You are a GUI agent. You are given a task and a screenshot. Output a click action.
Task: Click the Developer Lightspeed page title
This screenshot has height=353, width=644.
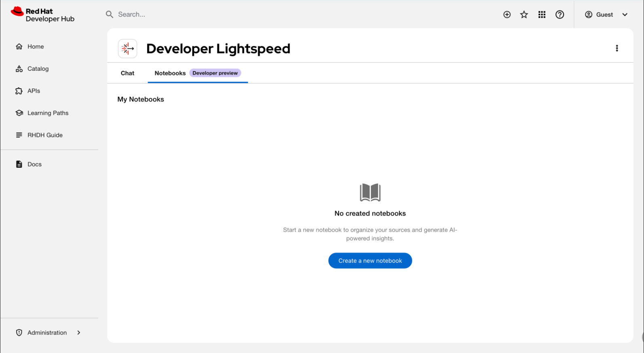218,49
